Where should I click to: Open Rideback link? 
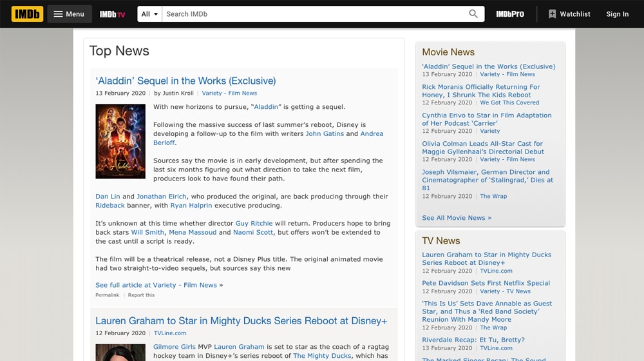coord(109,206)
